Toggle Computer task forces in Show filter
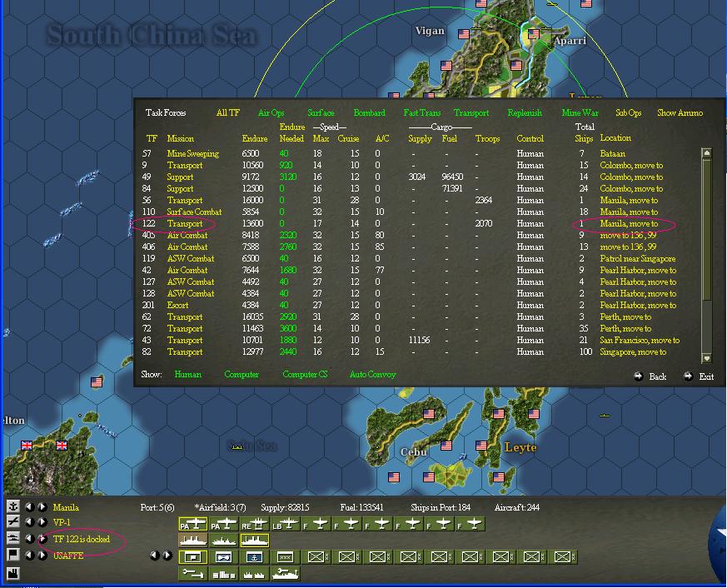Screen dimensions: 727x588 click(242, 374)
